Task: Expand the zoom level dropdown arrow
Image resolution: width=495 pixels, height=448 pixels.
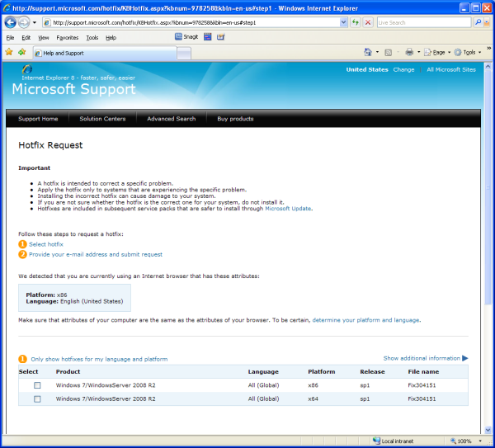Action: click(x=480, y=441)
